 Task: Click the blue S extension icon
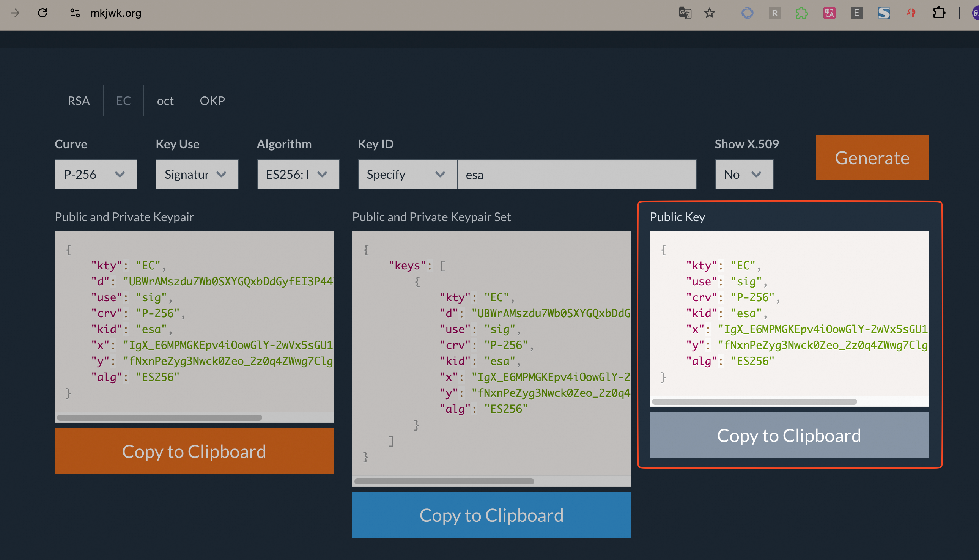(x=884, y=13)
